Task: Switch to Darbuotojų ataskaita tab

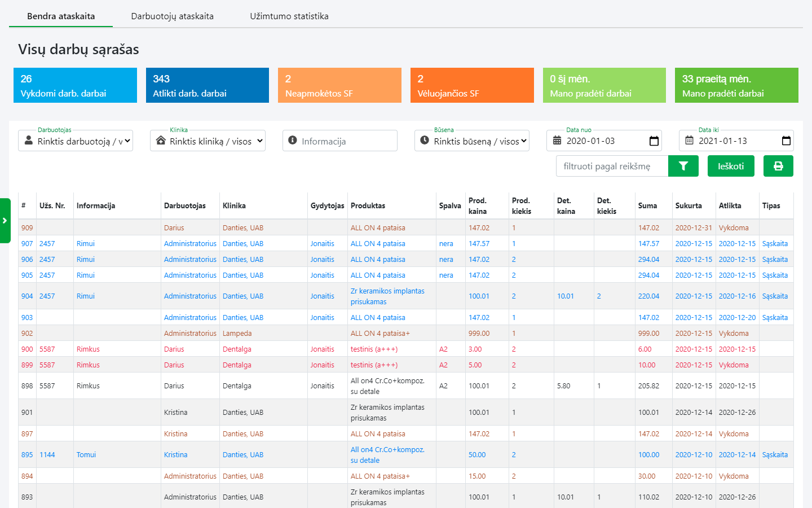Action: pos(172,16)
